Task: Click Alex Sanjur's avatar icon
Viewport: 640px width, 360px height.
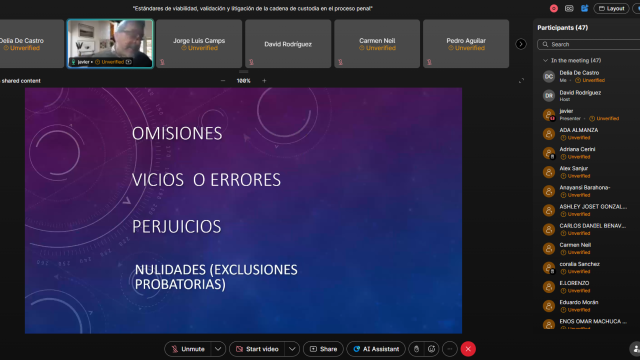Action: coord(549,172)
